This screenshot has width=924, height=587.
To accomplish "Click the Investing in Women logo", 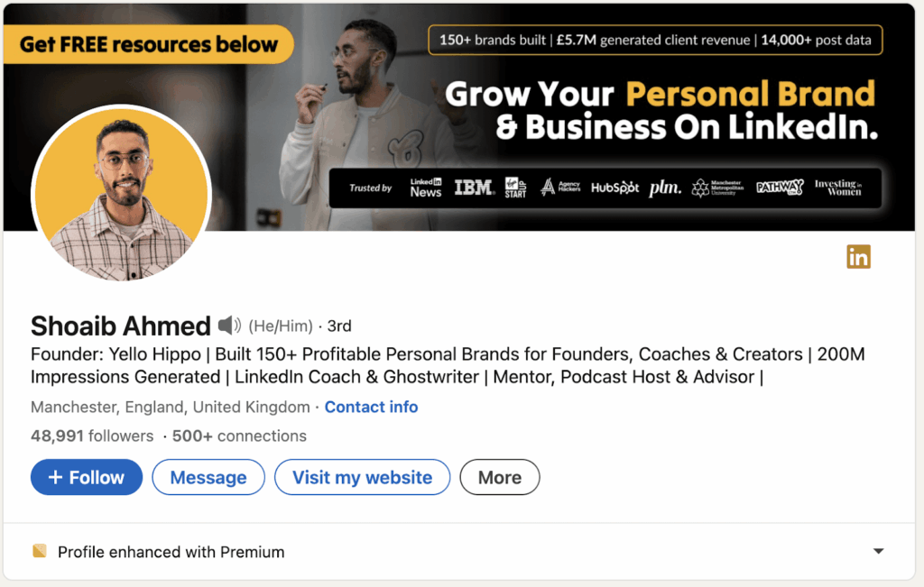I will coord(837,188).
